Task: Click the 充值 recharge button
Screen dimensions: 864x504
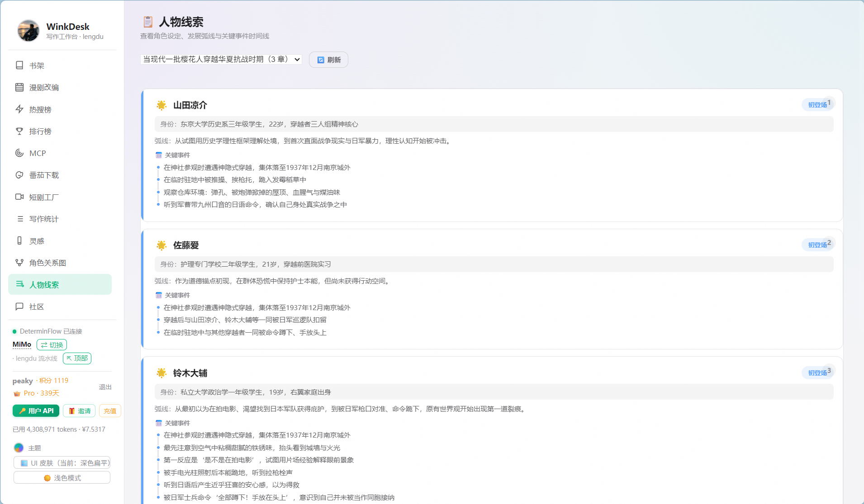Action: point(110,411)
